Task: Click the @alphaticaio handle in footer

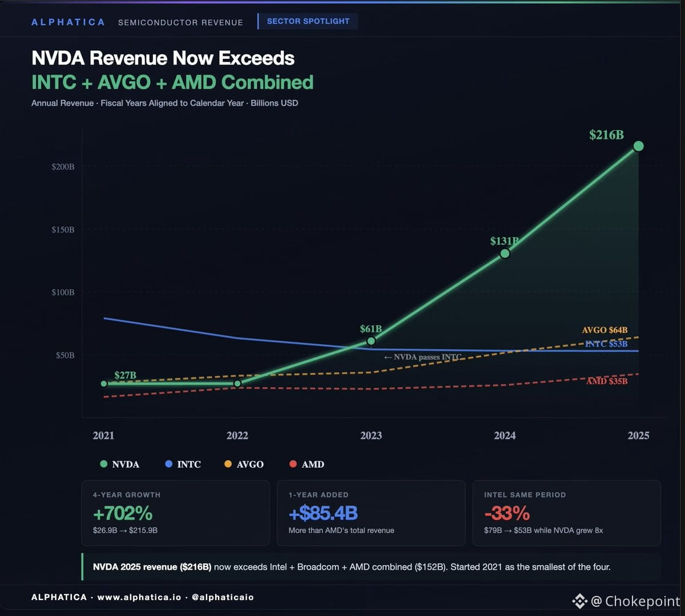Action: click(223, 597)
